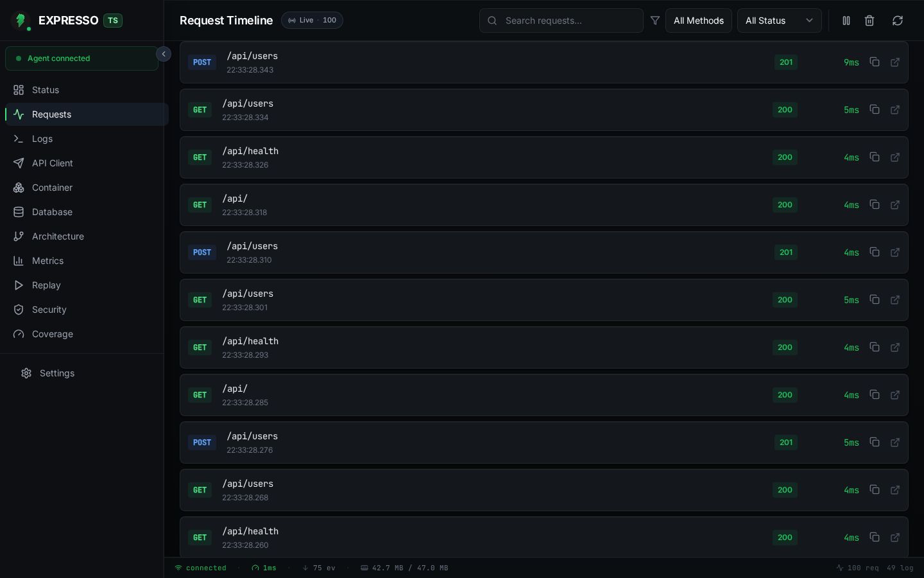Click the 201 status of 22:33:28.343 request
924x578 pixels.
click(x=786, y=62)
